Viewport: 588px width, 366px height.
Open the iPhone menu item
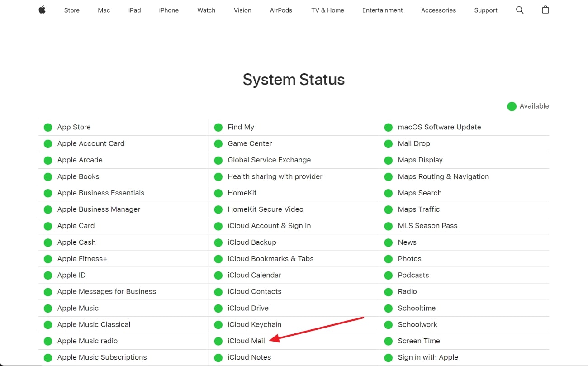(x=169, y=10)
